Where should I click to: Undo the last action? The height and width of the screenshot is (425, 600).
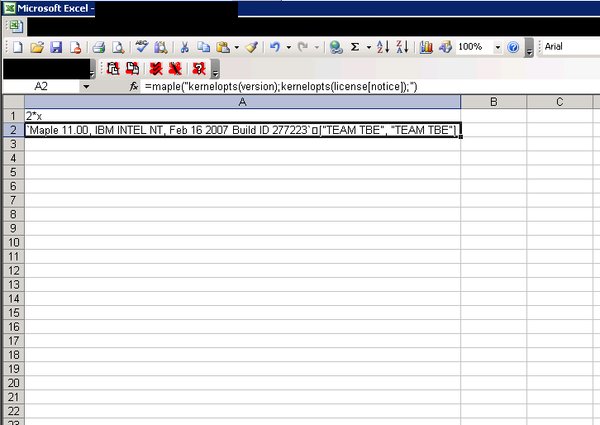click(x=275, y=47)
